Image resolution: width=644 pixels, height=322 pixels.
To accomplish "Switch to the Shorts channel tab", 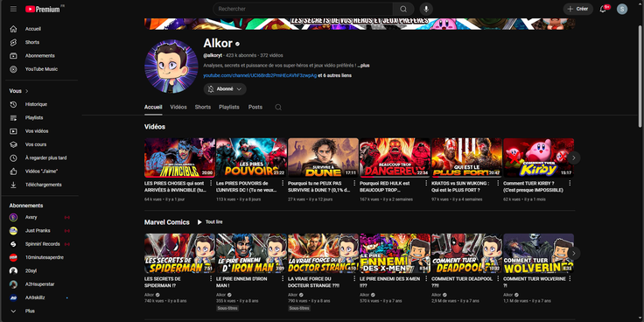I will (x=203, y=108).
